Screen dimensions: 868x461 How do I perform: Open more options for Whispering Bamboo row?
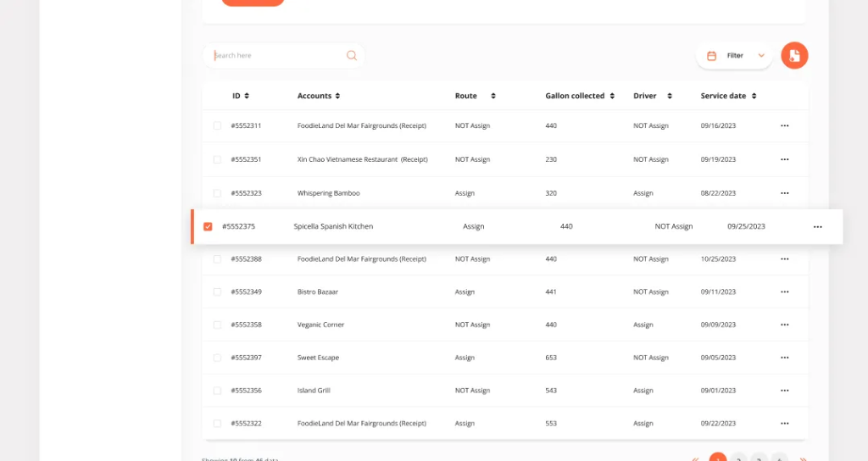784,193
